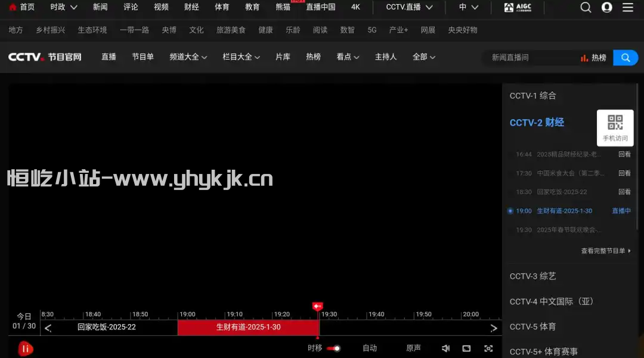Open 一带一路 sub-navigation link
The image size is (644, 358).
coord(134,30)
